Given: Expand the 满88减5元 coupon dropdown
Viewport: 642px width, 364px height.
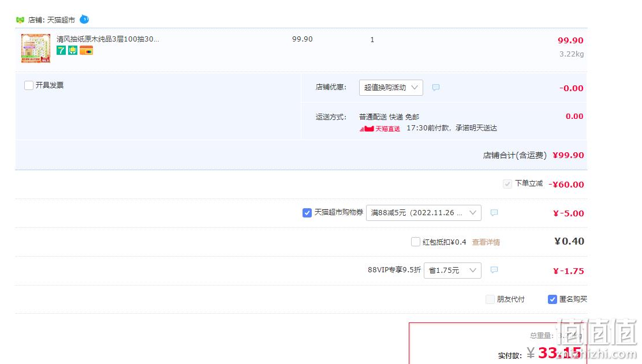Looking at the screenshot, I should pos(423,213).
